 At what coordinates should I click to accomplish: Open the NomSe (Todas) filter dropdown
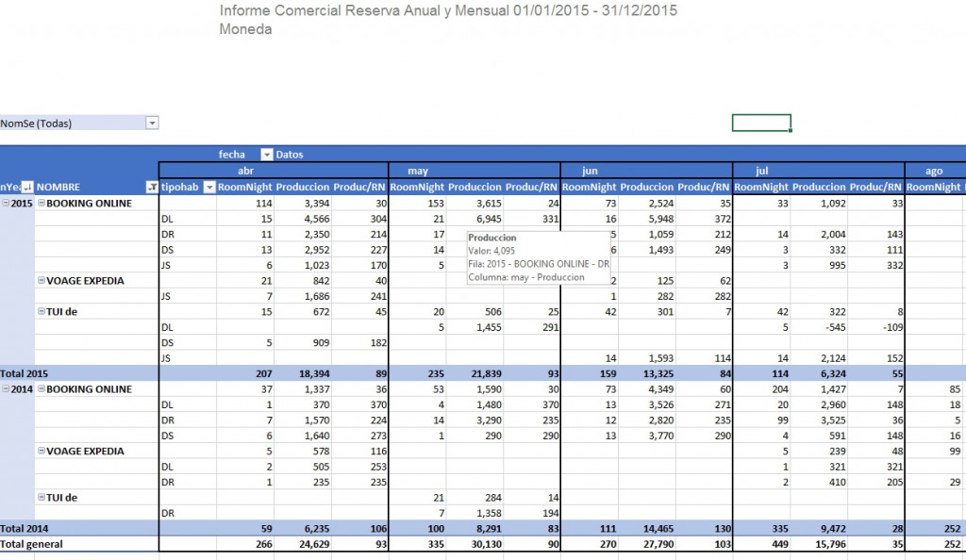152,124
